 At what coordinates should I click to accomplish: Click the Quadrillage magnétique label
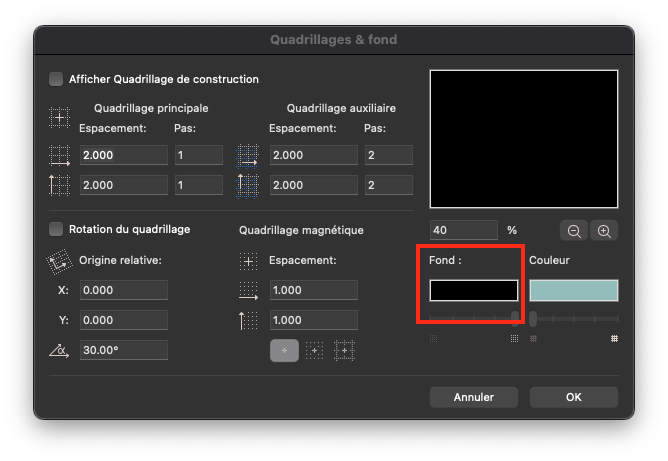point(301,230)
